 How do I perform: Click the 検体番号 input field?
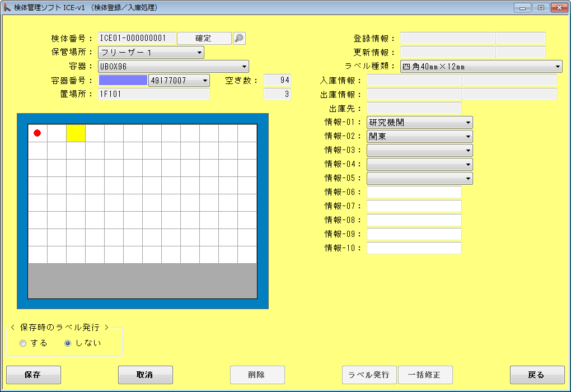(137, 38)
